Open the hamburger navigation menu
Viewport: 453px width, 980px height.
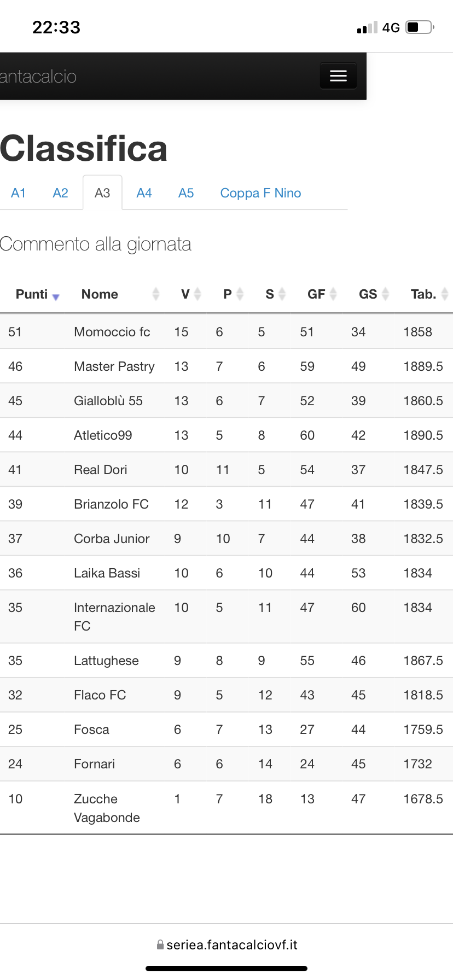click(x=338, y=76)
